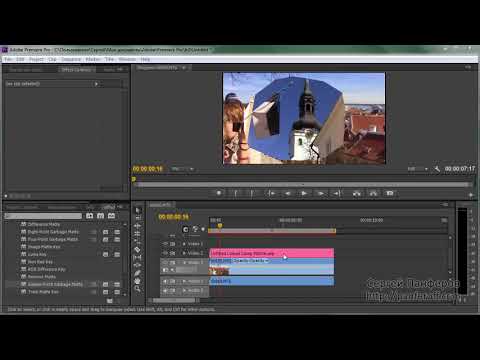The height and width of the screenshot is (360, 480).
Task: Click Go to Out point button
Action: (x=337, y=193)
